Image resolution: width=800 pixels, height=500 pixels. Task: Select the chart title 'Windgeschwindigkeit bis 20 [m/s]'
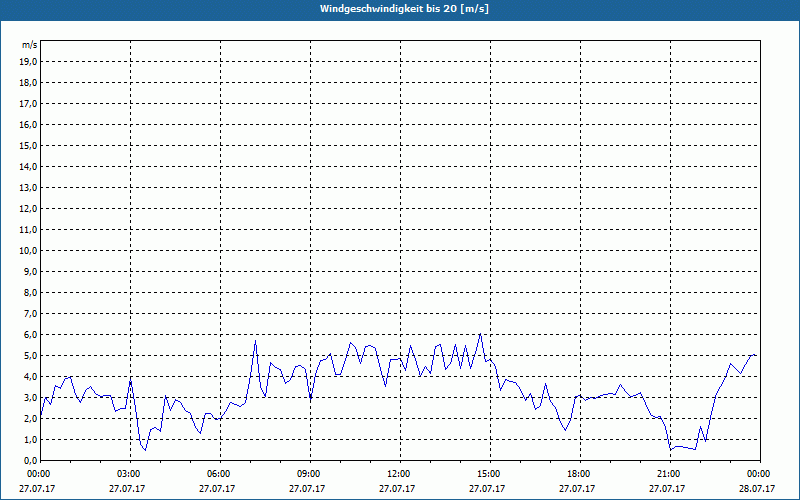[404, 9]
